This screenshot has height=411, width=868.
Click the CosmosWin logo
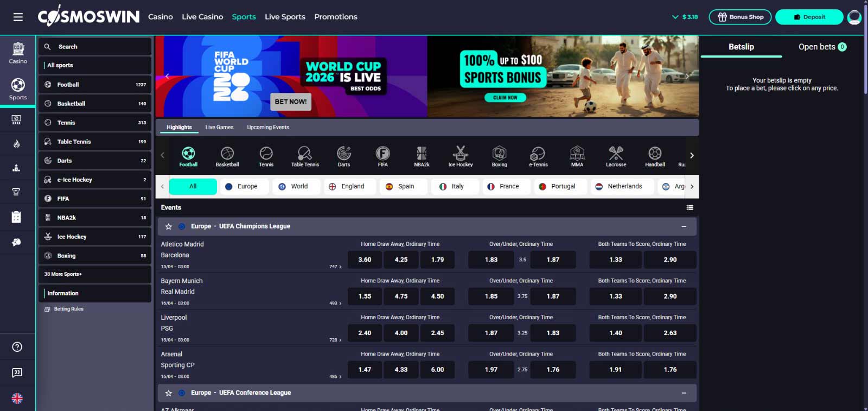point(88,17)
